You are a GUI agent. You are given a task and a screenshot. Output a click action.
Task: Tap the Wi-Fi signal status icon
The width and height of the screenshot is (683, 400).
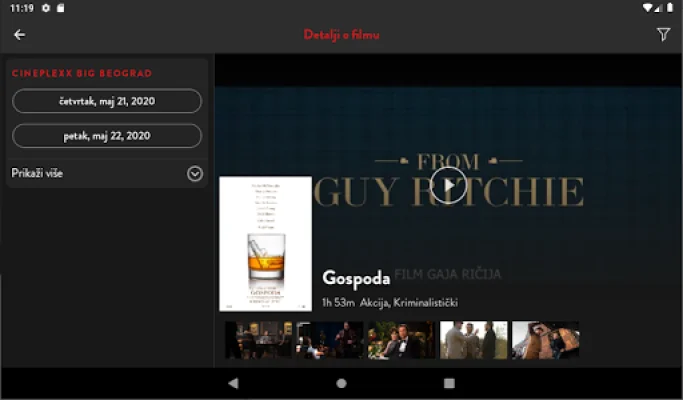[x=648, y=8]
